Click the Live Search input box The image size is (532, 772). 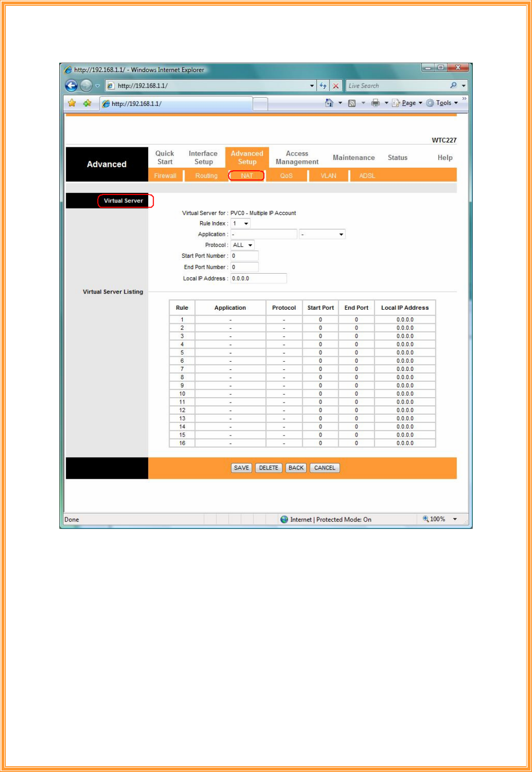[396, 86]
